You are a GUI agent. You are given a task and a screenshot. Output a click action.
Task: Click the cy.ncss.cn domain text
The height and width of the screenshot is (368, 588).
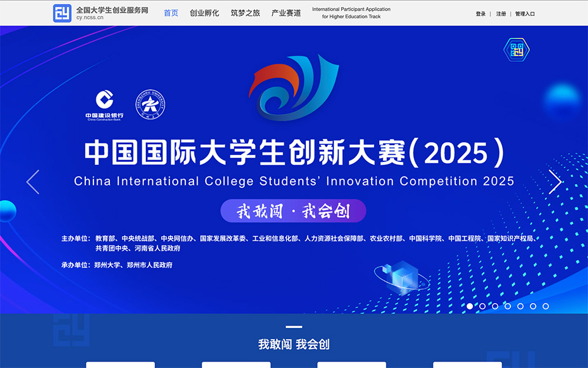point(89,18)
